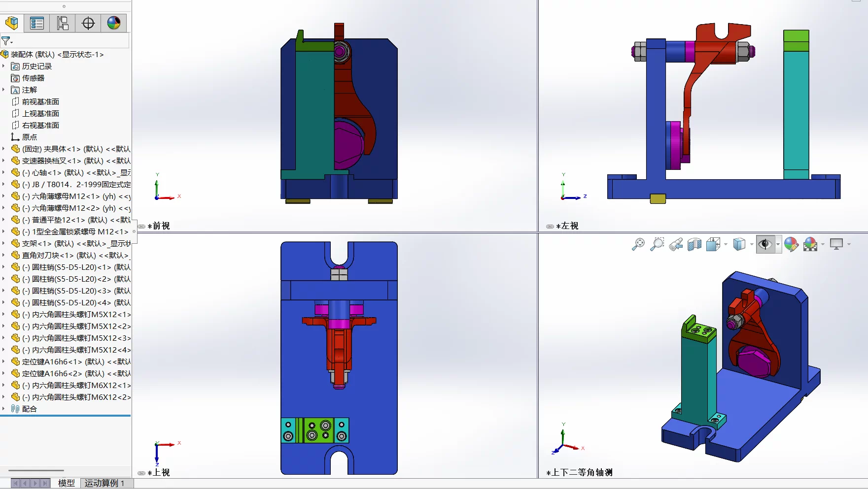This screenshot has width=868, height=489.
Task: Click the View Orientation cube icon
Action: [713, 244]
